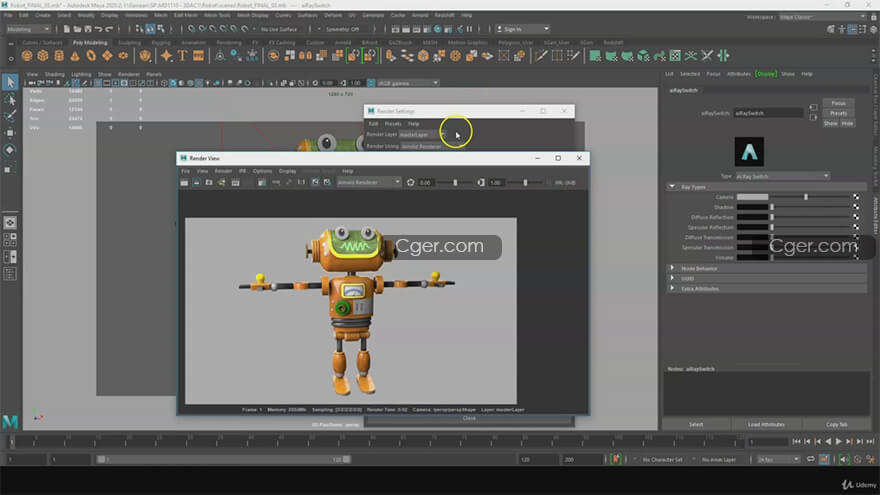Create a polygon torus from the shelf
Viewport: 880px width, 495px height.
91,56
